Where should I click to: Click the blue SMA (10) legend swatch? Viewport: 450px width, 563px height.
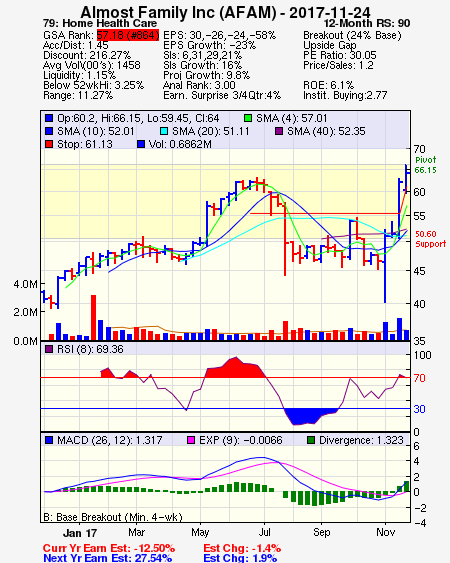[x=49, y=131]
